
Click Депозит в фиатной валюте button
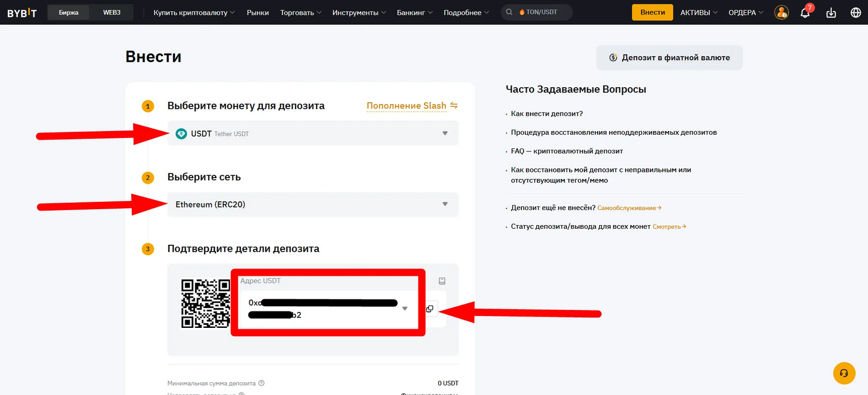669,57
